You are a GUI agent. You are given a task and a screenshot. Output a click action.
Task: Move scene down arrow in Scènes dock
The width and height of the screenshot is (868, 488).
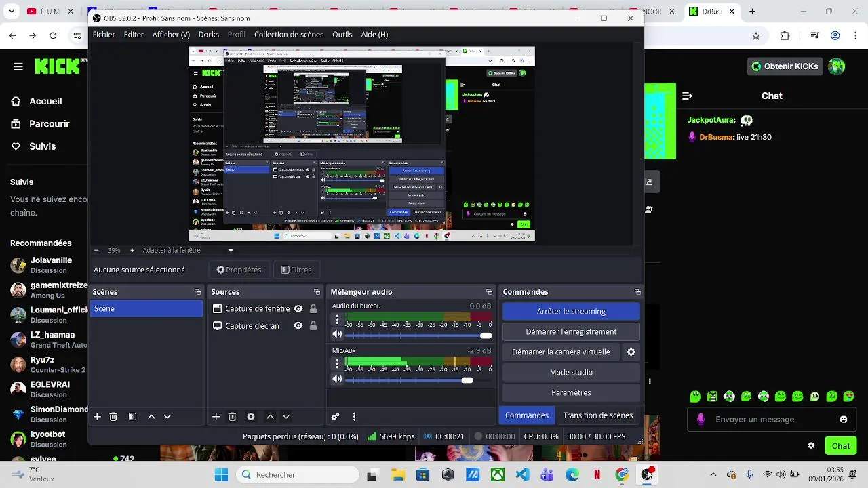click(x=167, y=417)
